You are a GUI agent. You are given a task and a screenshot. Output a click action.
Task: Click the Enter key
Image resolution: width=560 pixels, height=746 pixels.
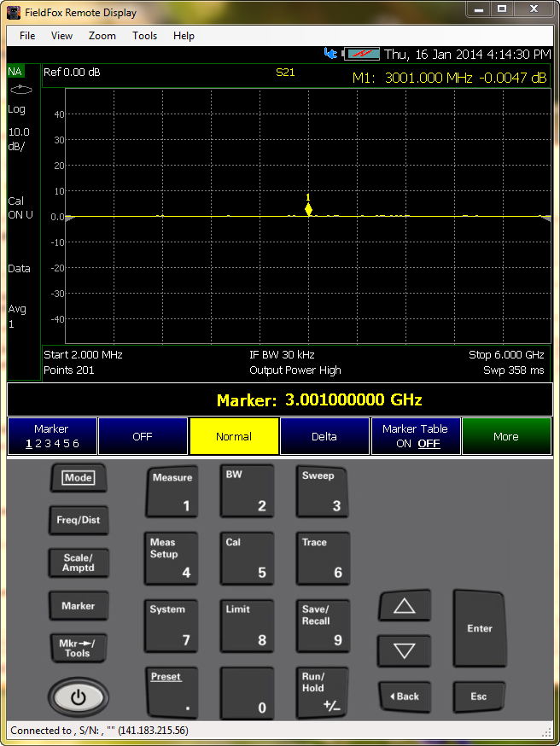tap(480, 628)
